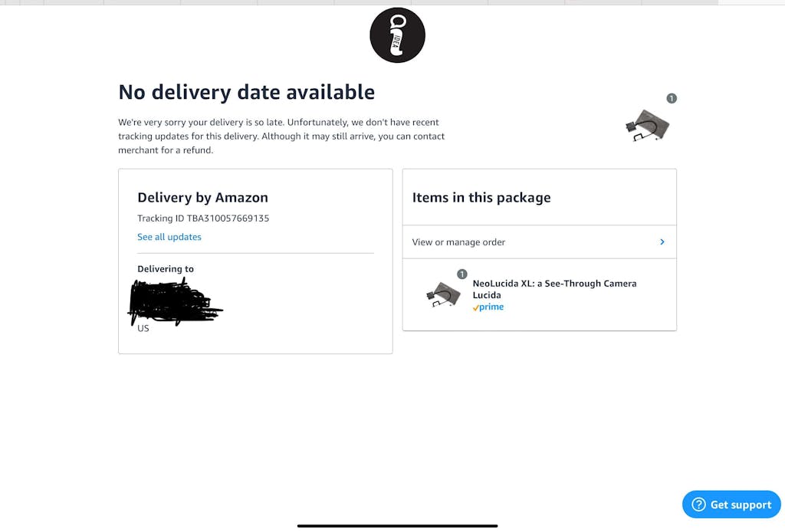Click the redacted delivery address
The width and height of the screenshot is (785, 532).
[173, 302]
